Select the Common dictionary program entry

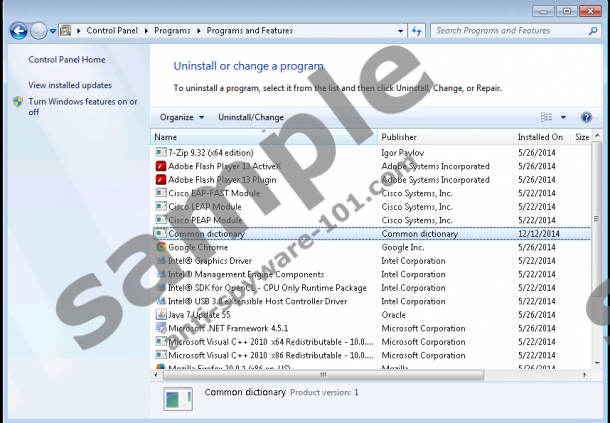[206, 233]
